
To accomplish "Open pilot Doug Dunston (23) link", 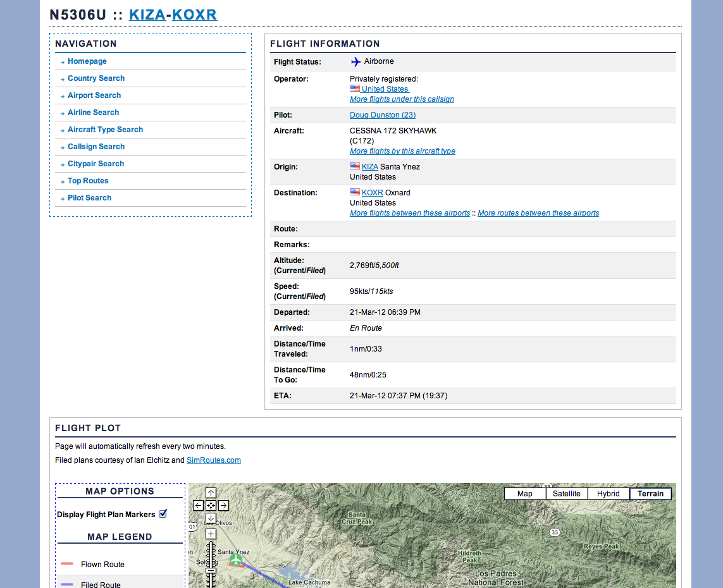I will pos(383,114).
